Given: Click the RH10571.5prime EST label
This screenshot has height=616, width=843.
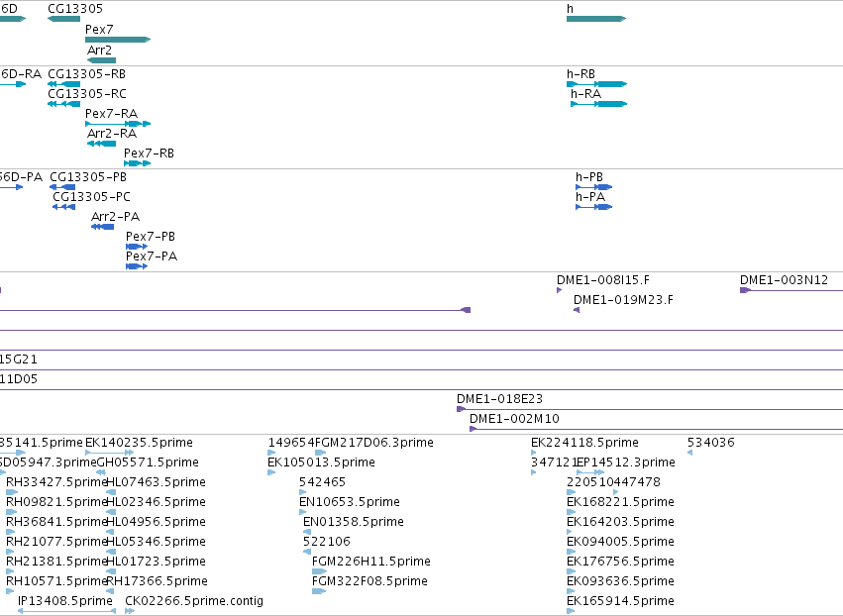Looking at the screenshot, I should tap(56, 581).
